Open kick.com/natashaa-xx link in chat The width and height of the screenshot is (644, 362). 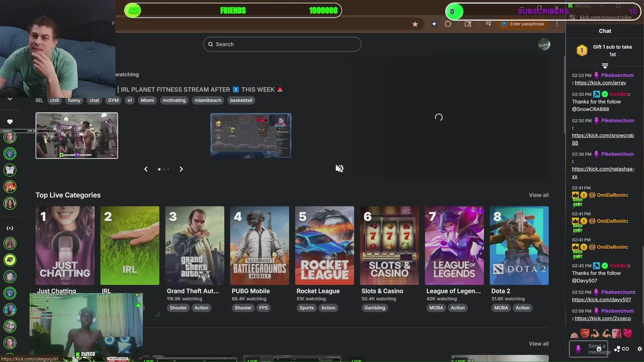(603, 173)
